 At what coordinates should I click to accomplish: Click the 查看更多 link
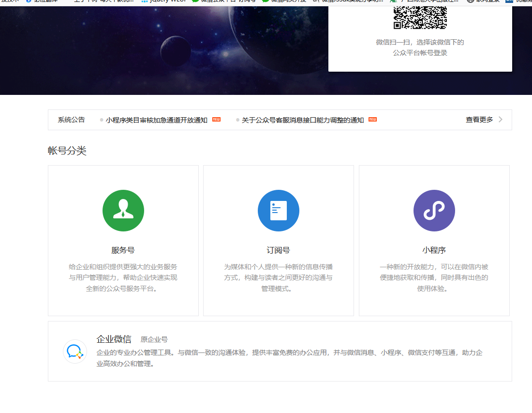479,120
